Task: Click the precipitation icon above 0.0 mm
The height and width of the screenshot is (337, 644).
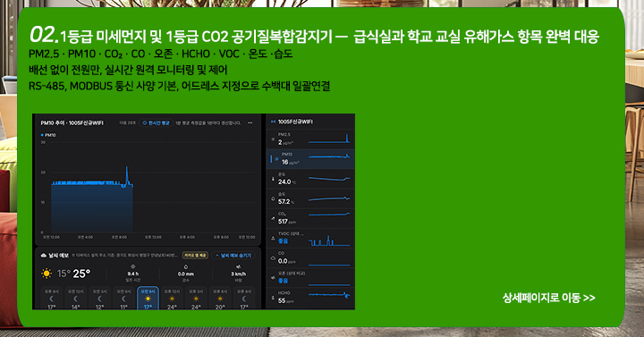Action: click(186, 266)
